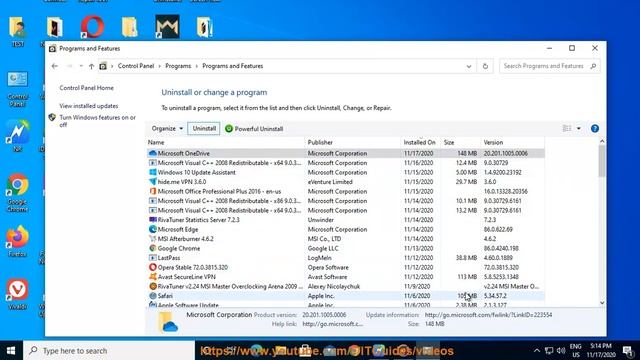Click the Search Programs and Features field
This screenshot has height=360, width=640.
click(549, 66)
